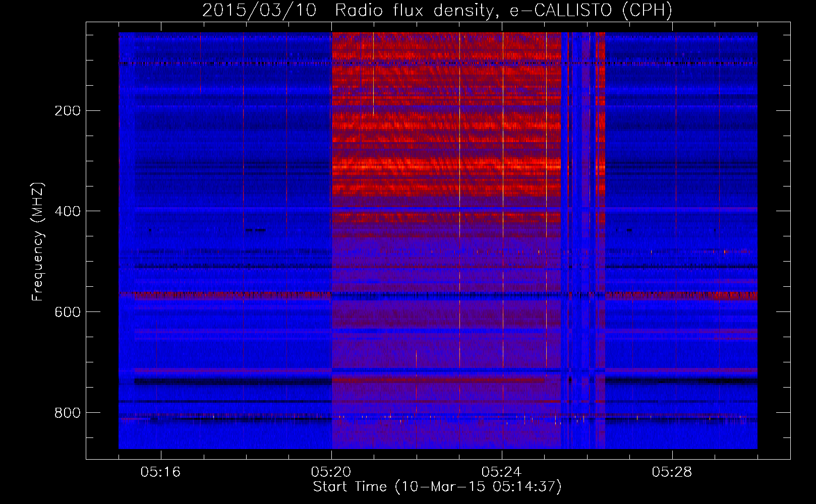Click the plot title '2015/03/10 Radio flux density'

348,11
